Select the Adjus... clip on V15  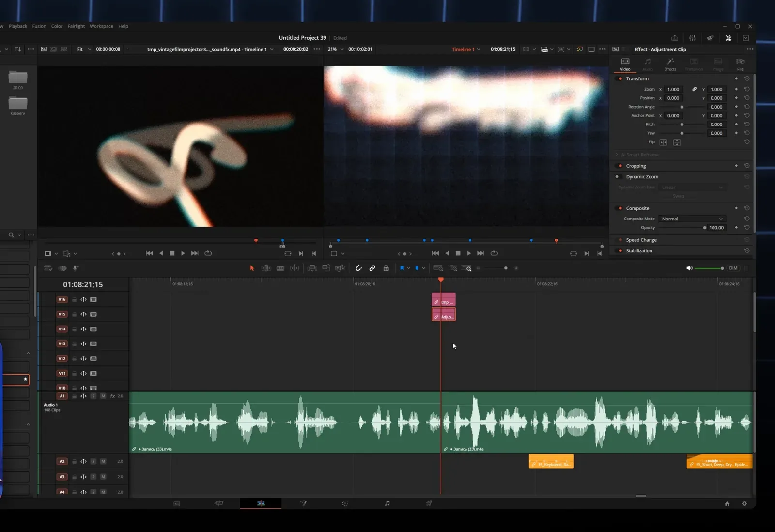tap(444, 315)
